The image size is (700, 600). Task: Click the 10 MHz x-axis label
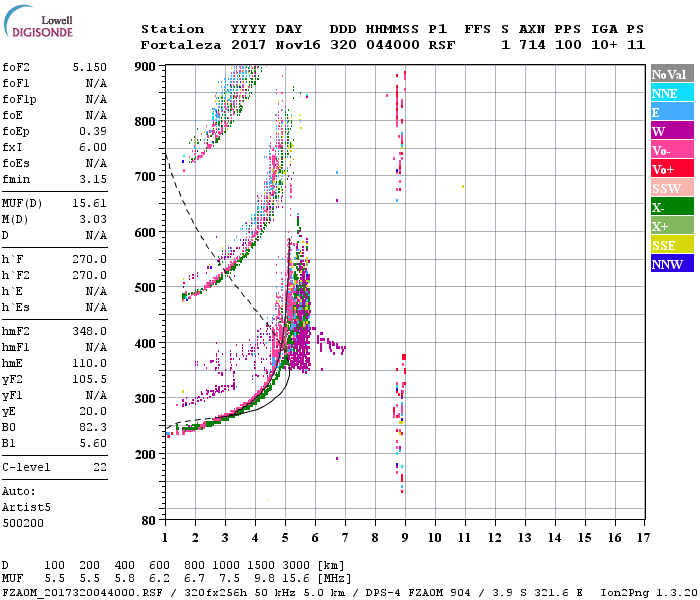pyautogui.click(x=435, y=538)
